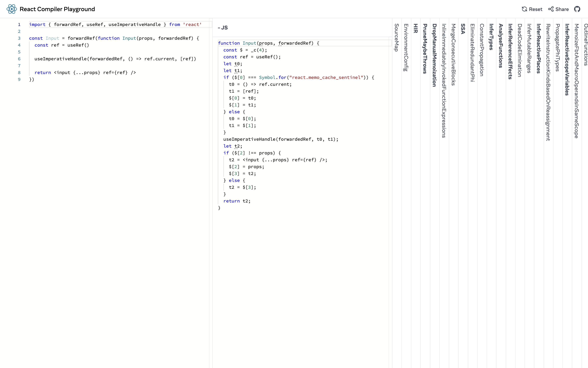Screen dimensions: 588x368
Task: Click 'forwardRef' in the import statement
Action: pos(67,25)
